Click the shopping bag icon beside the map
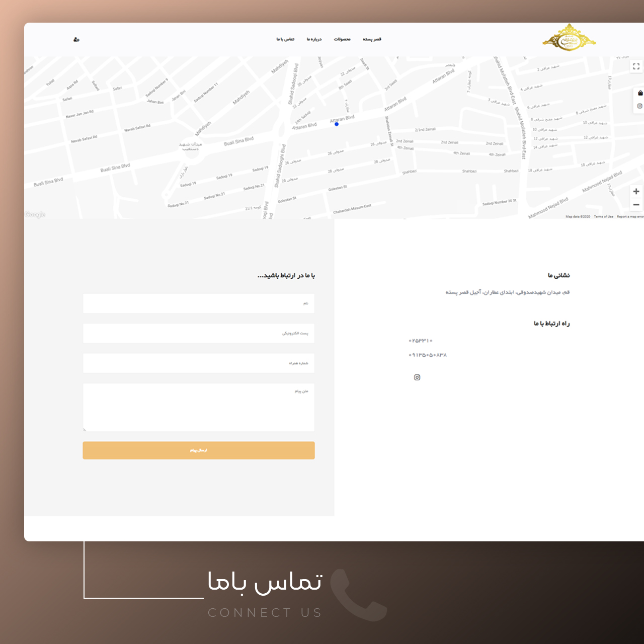 coord(640,93)
